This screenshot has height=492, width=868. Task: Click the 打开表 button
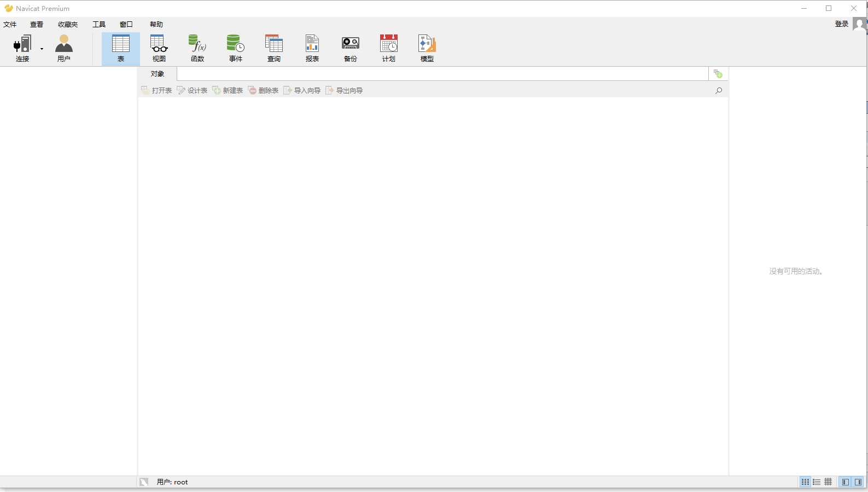pyautogui.click(x=156, y=90)
